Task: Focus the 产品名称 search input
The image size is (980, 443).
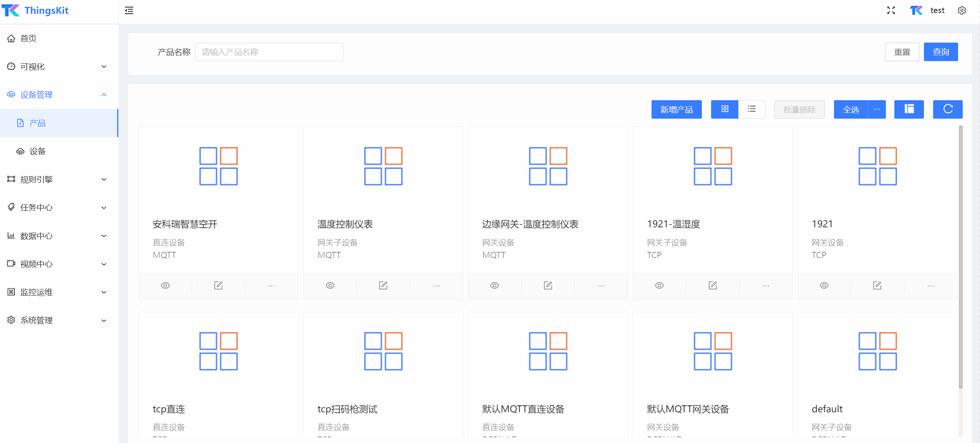Action: [269, 52]
